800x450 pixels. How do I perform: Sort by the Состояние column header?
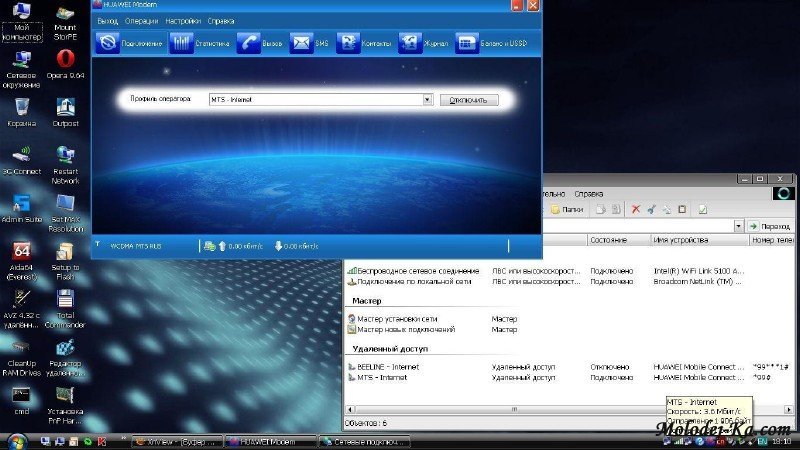608,241
